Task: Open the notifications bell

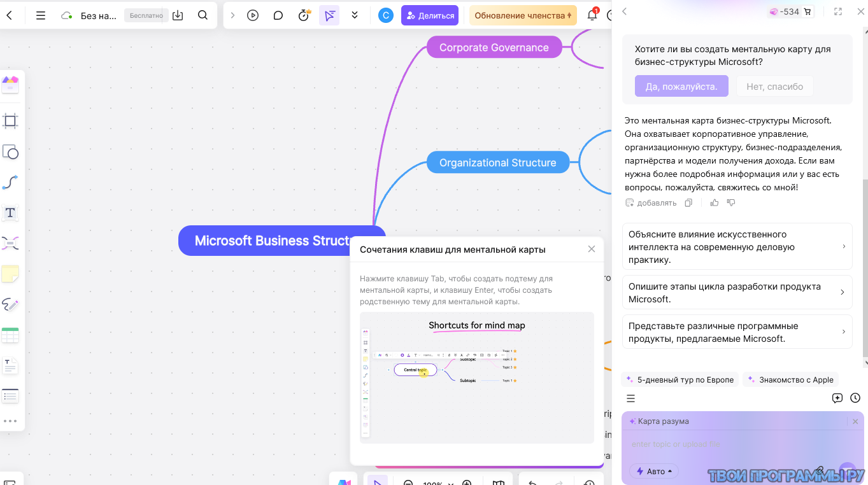Action: point(592,15)
